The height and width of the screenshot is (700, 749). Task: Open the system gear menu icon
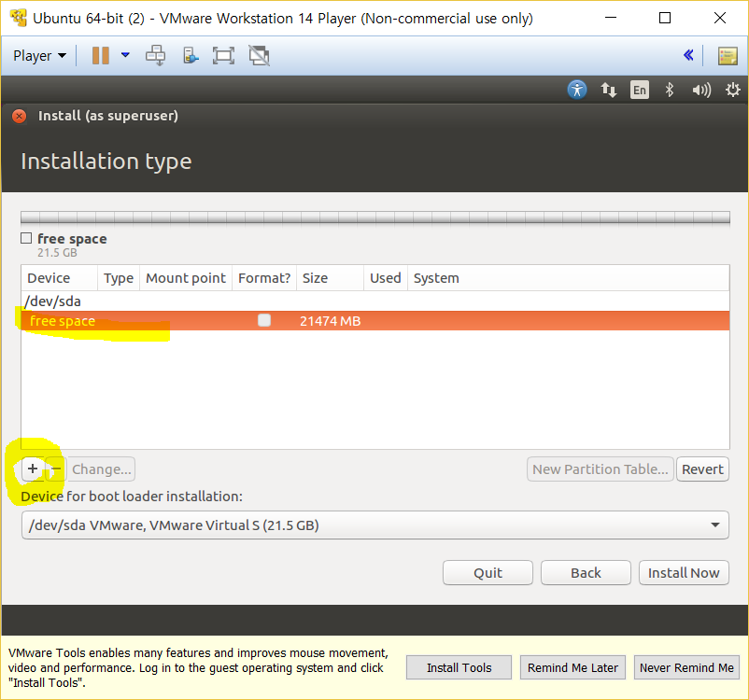733,90
